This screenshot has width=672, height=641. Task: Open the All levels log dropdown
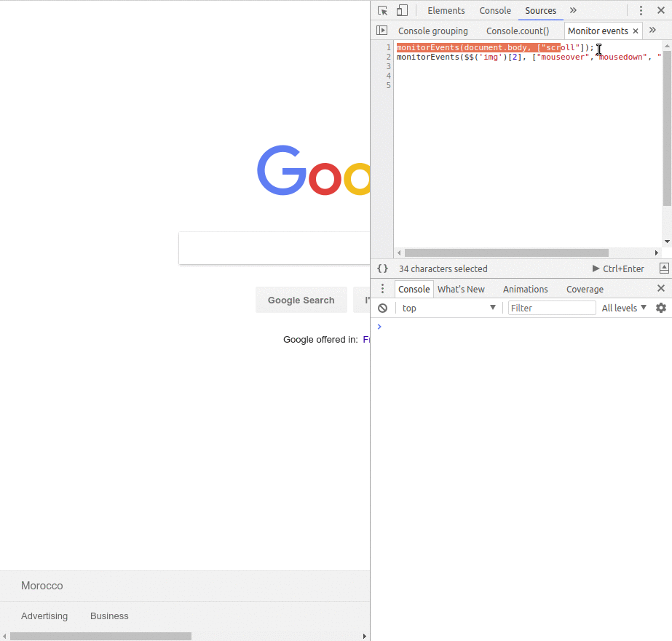click(x=624, y=308)
